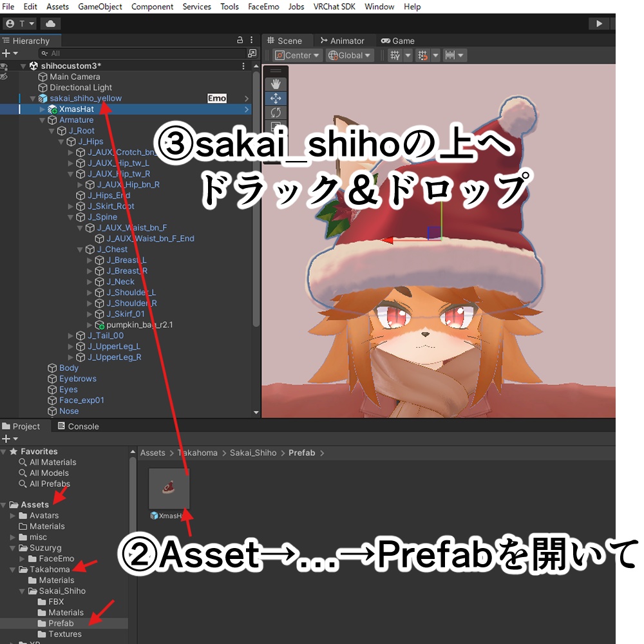
Task: Select the Rotate tool in Scene
Action: pos(276,112)
